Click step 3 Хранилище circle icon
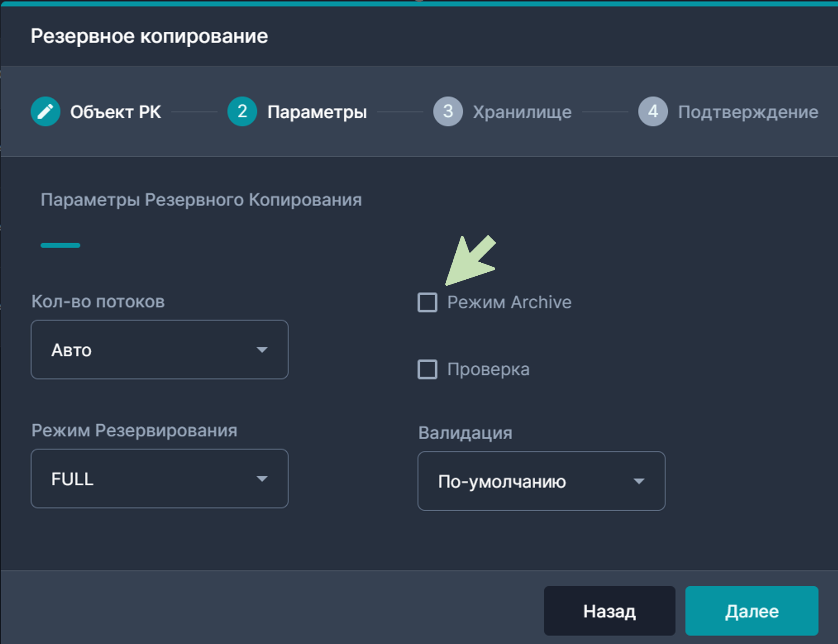The image size is (838, 644). tap(448, 112)
